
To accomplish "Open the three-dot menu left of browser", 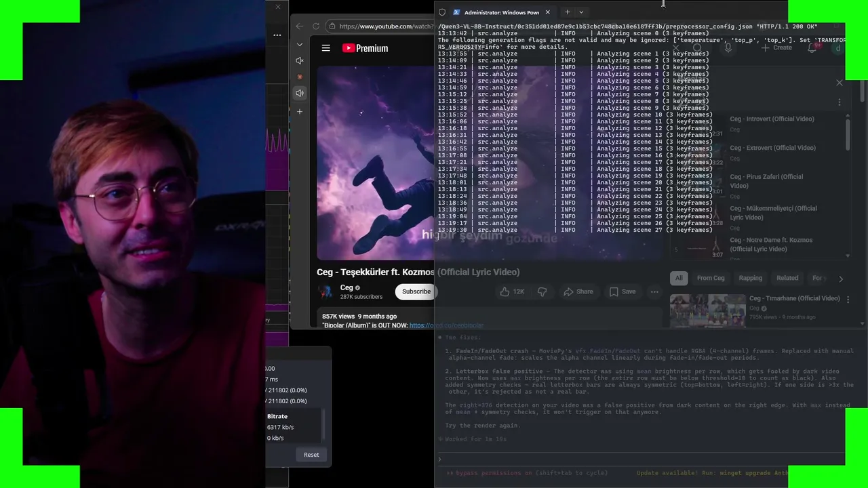I will [277, 35].
